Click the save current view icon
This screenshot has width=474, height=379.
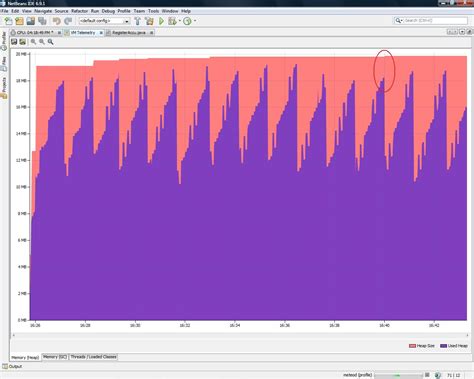[22, 42]
